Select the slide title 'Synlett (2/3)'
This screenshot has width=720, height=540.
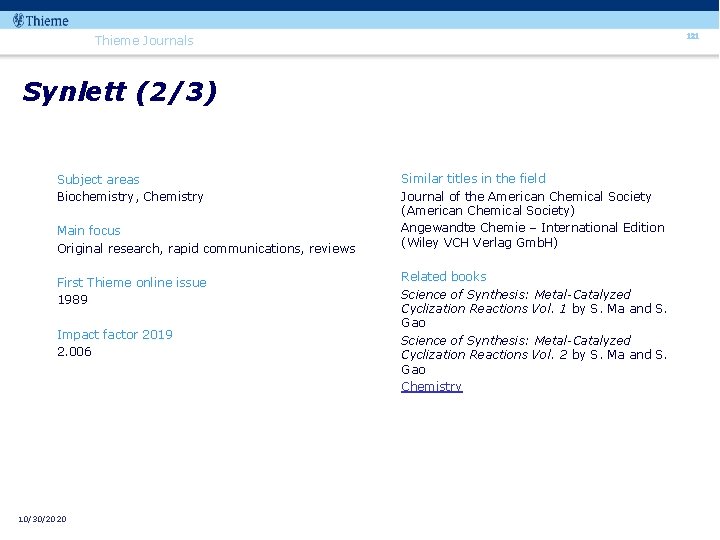tap(119, 92)
